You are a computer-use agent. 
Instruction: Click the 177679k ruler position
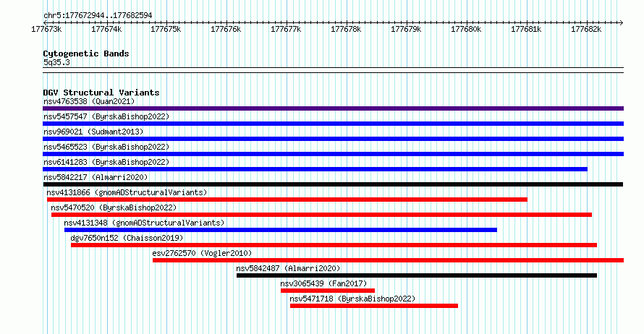(406, 30)
